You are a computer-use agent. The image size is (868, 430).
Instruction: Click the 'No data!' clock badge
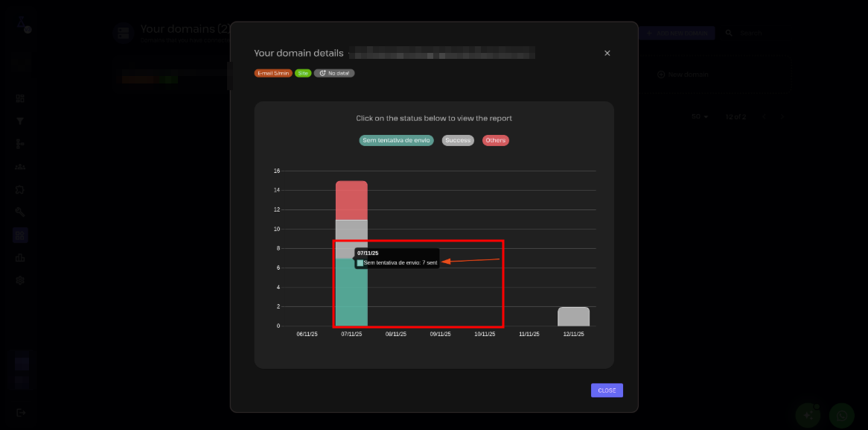(x=334, y=73)
